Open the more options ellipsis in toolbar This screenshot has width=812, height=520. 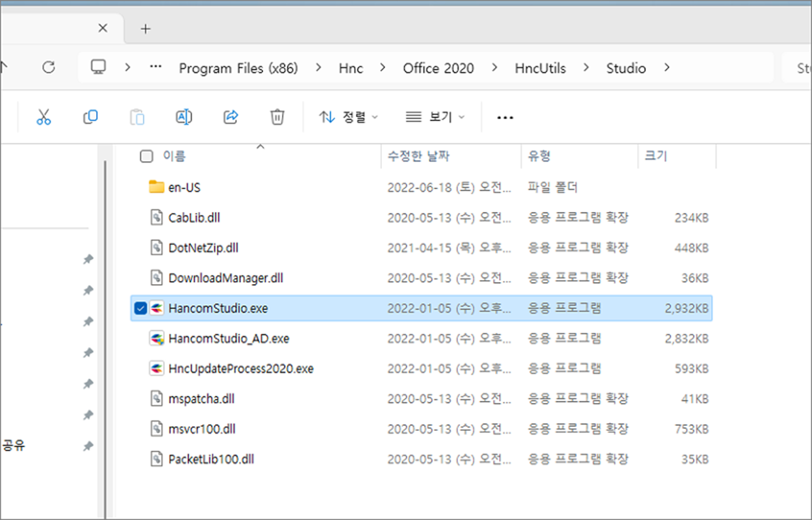tap(505, 118)
